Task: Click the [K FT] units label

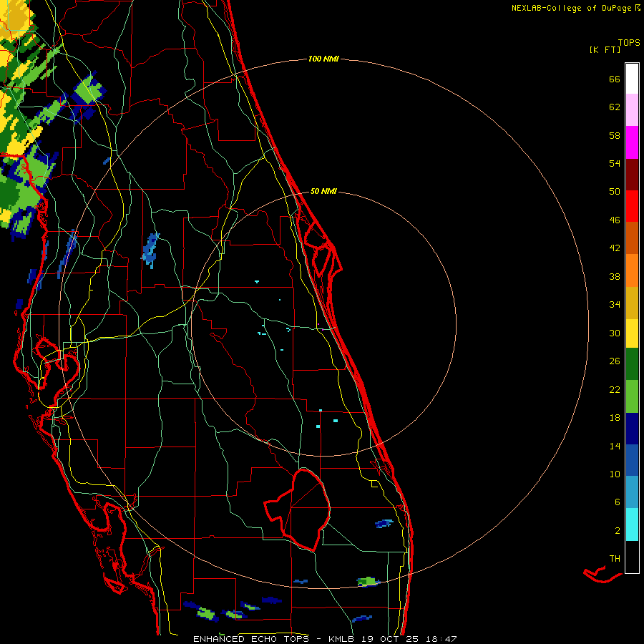Action: pyautogui.click(x=605, y=49)
